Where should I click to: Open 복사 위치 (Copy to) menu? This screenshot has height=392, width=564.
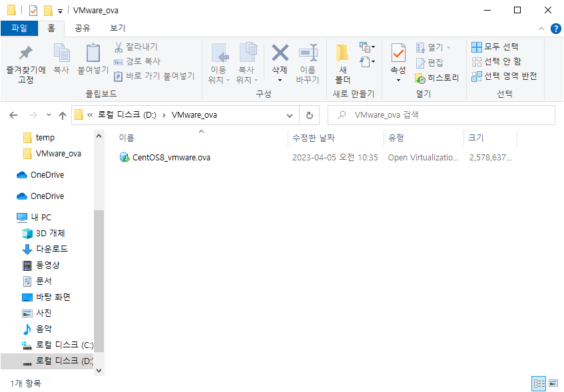247,64
